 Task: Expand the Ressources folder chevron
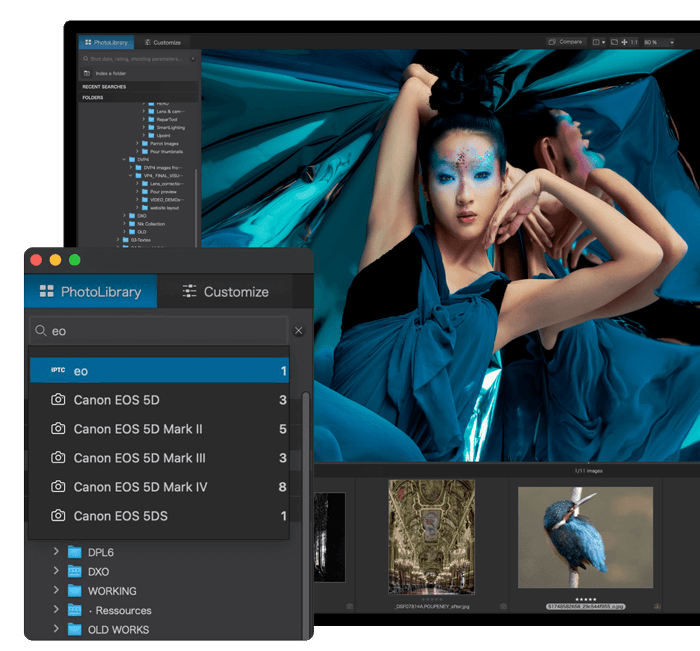pyautogui.click(x=56, y=609)
